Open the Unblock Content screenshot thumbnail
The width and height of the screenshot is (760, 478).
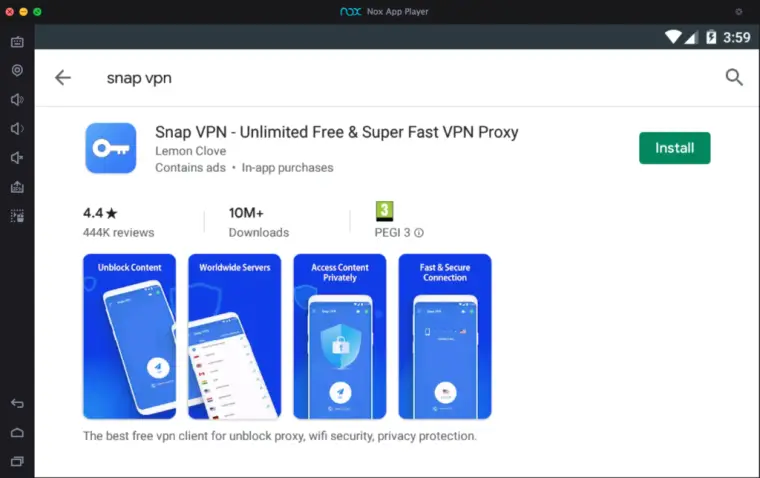(129, 336)
